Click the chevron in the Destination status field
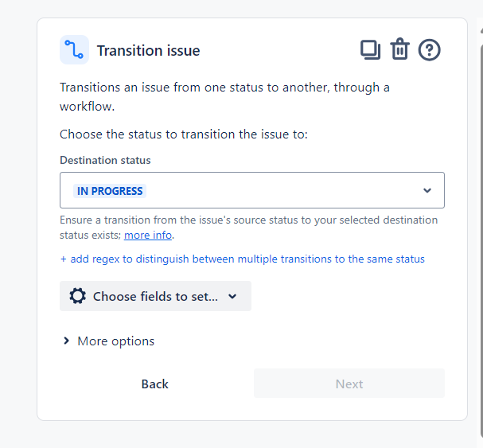 [427, 190]
